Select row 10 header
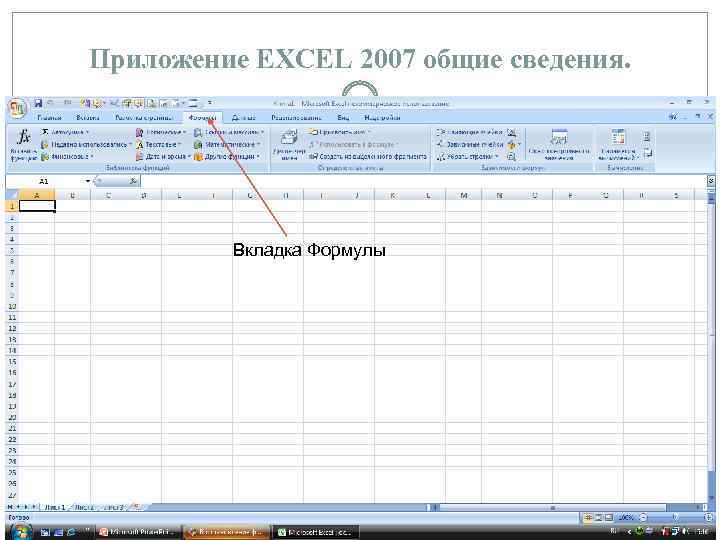Image resolution: width=720 pixels, height=540 pixels. tap(12, 307)
